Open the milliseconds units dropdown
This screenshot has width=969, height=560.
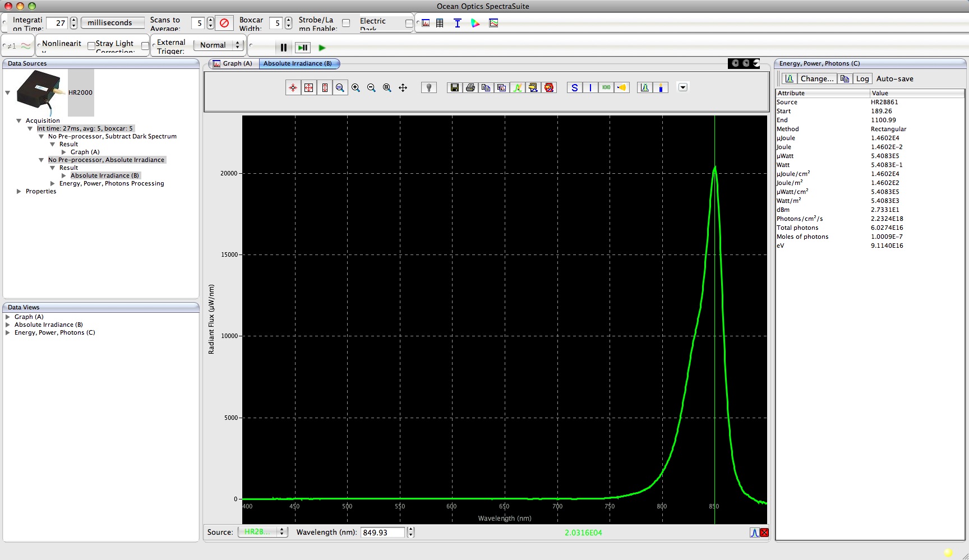coord(113,23)
